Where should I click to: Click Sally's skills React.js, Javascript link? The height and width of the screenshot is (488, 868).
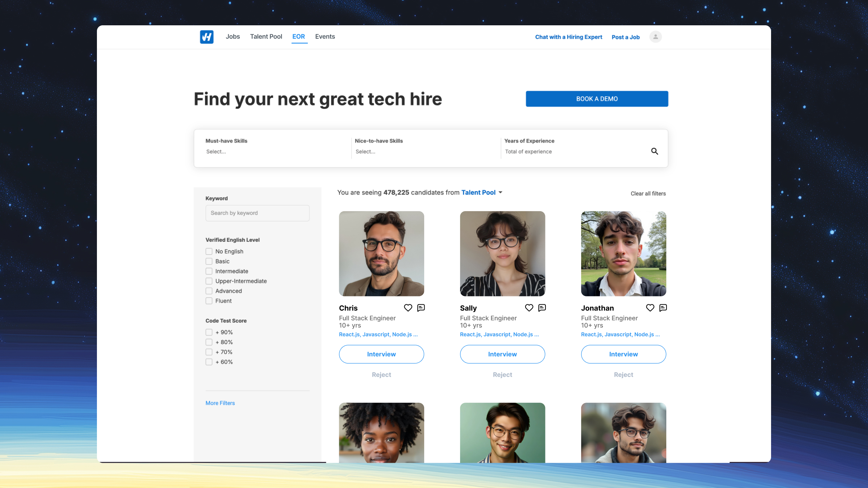click(499, 335)
